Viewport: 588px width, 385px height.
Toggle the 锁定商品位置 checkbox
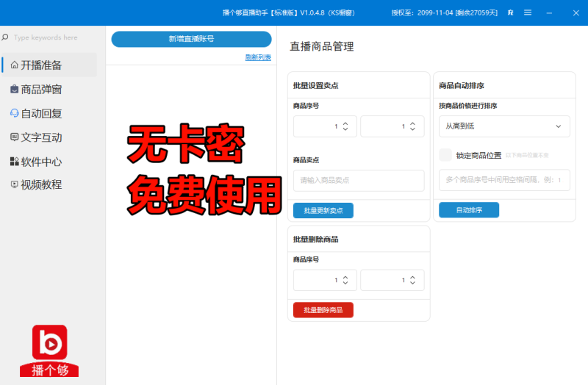pyautogui.click(x=445, y=155)
